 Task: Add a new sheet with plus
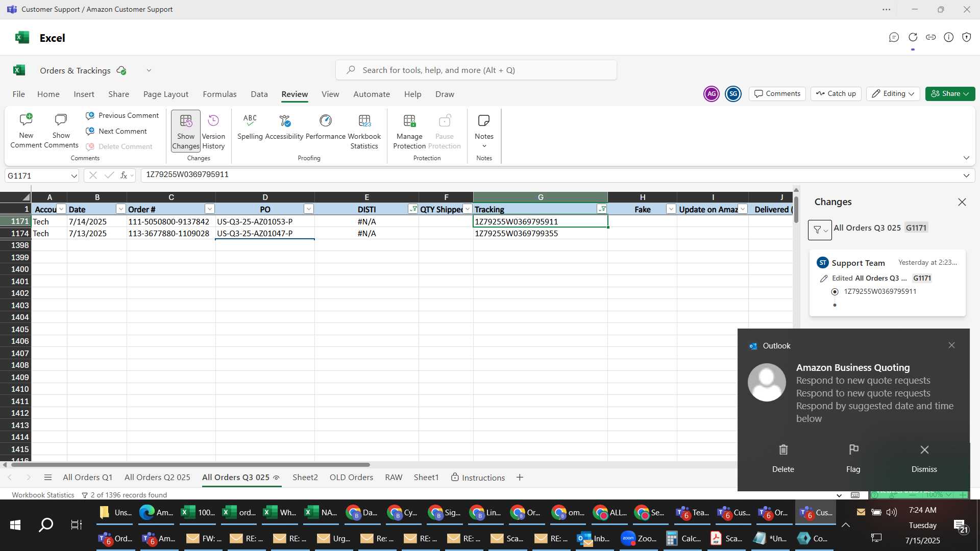point(520,478)
